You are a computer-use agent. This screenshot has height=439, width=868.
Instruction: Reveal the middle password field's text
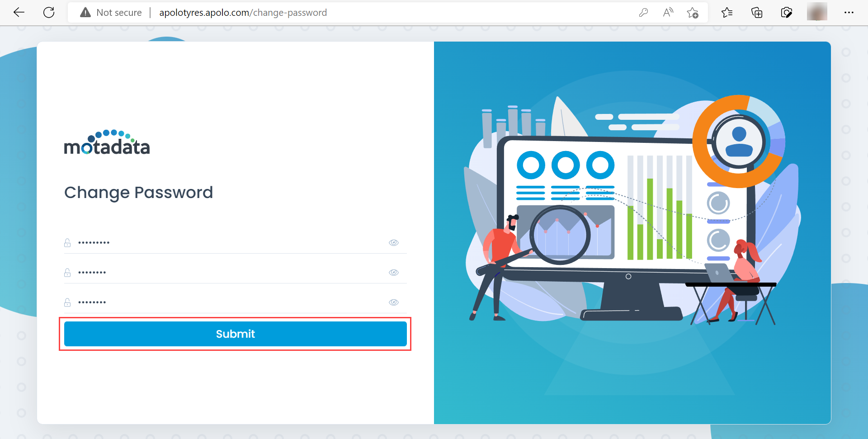394,273
